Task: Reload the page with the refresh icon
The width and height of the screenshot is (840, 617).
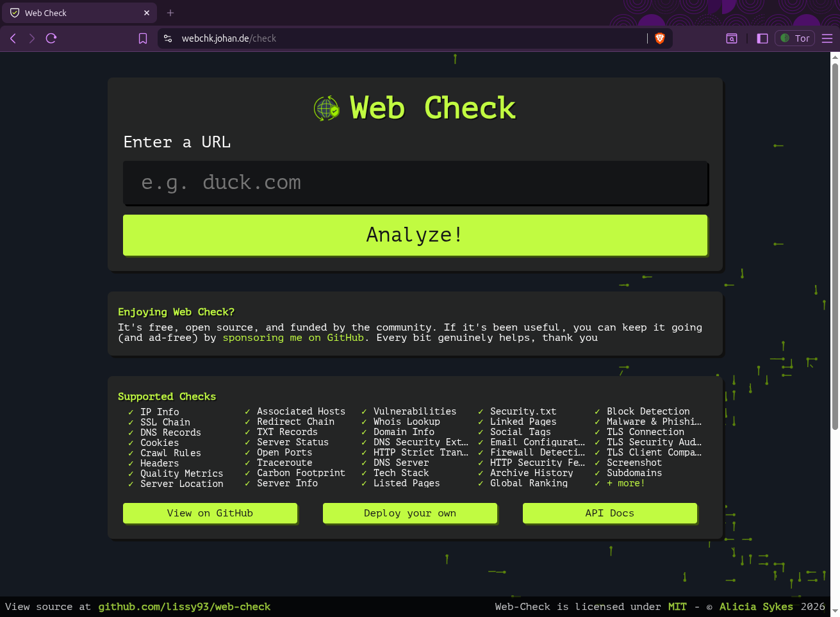Action: [51, 38]
